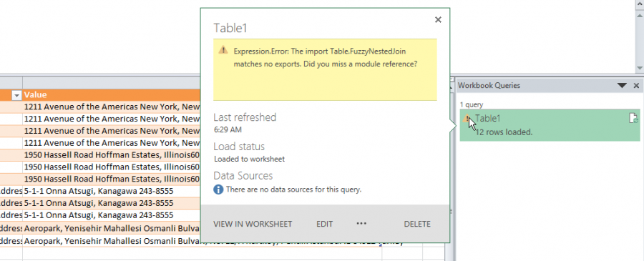Image resolution: width=644 pixels, height=261 pixels.
Task: Click the warning icon beside the Table1 query
Action: click(467, 119)
